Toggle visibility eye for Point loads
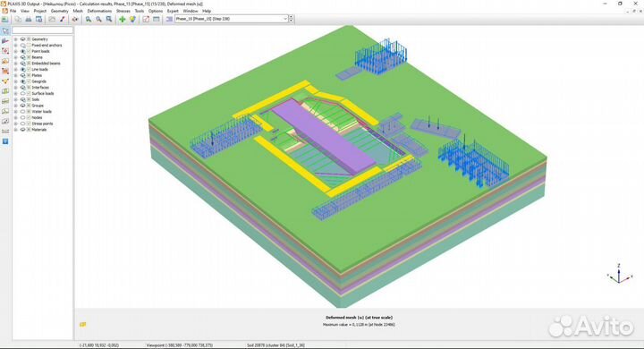The image size is (644, 349). [23, 51]
